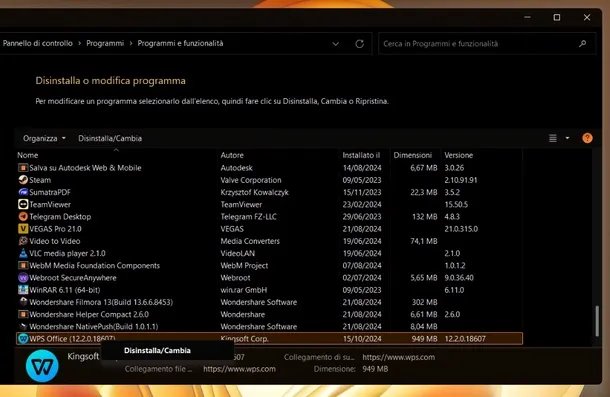
Task: Click Disinstalla/Cambia in the toolbar
Action: click(x=110, y=138)
